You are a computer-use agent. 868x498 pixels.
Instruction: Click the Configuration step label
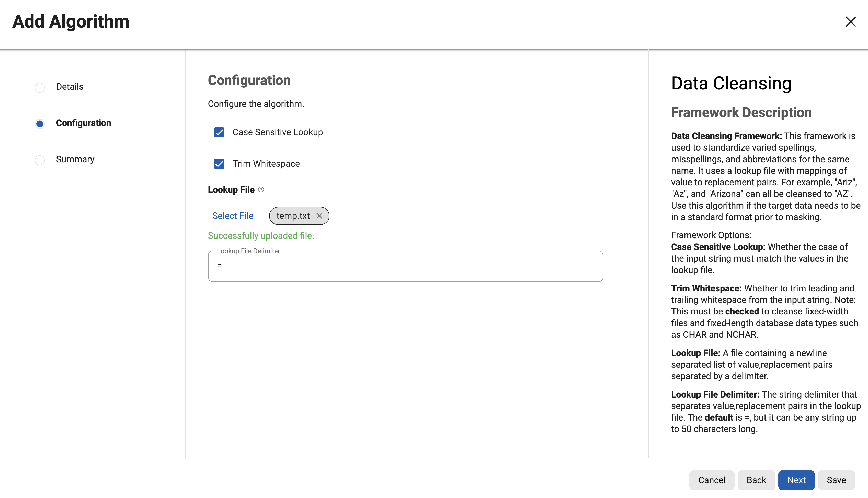(83, 123)
